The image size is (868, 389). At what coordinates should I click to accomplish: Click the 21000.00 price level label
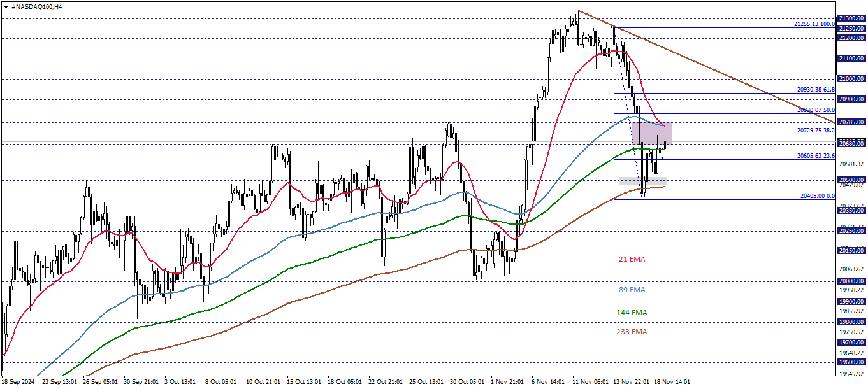851,79
